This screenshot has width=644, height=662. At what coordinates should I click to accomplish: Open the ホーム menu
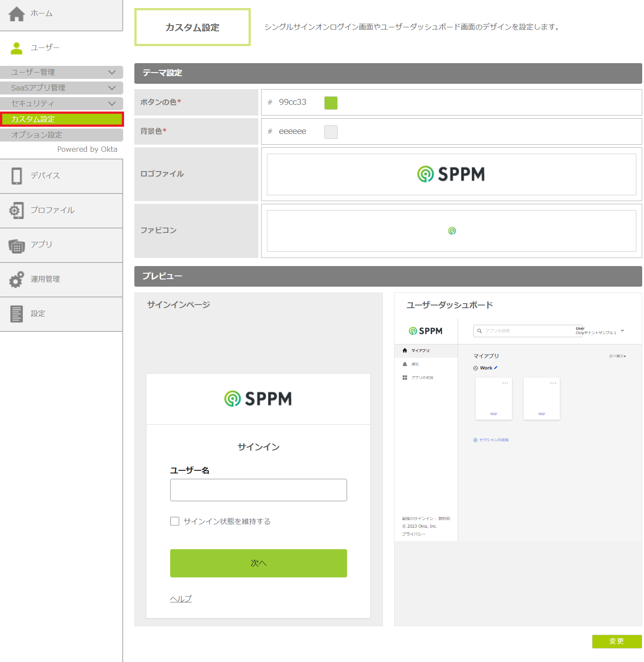(61, 15)
